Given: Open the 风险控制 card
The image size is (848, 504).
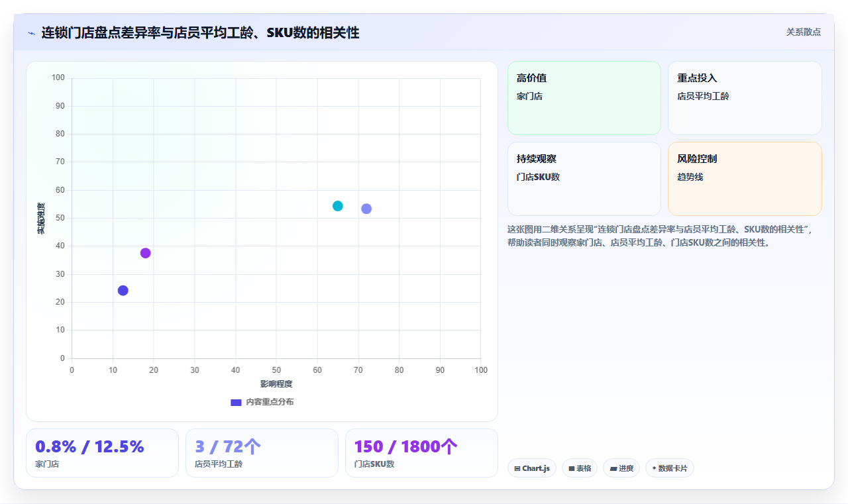Looking at the screenshot, I should point(745,179).
